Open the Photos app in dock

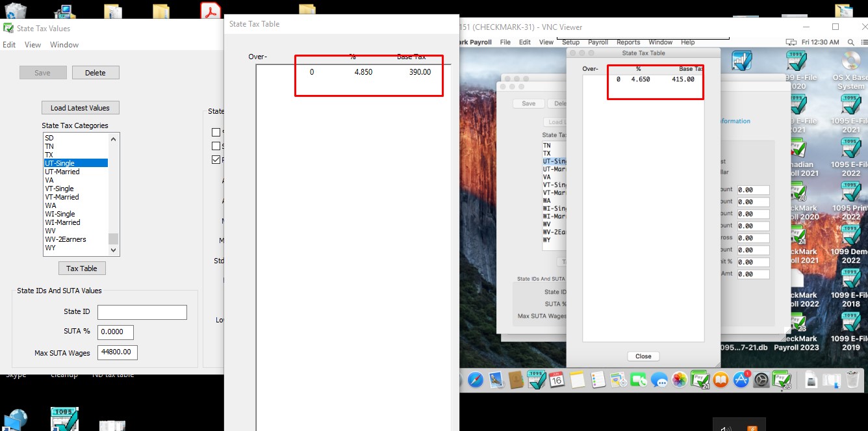(x=680, y=380)
